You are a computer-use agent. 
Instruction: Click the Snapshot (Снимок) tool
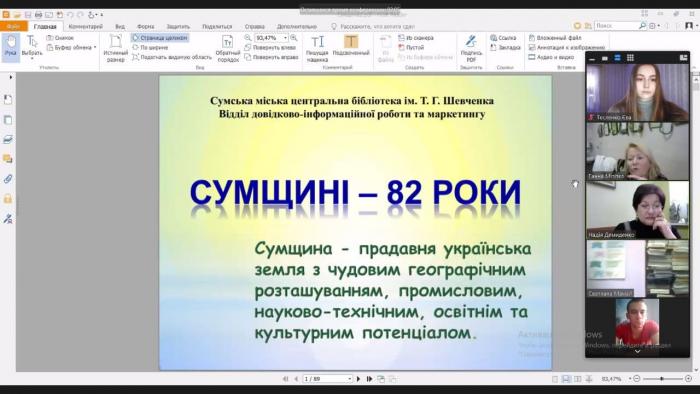point(60,38)
